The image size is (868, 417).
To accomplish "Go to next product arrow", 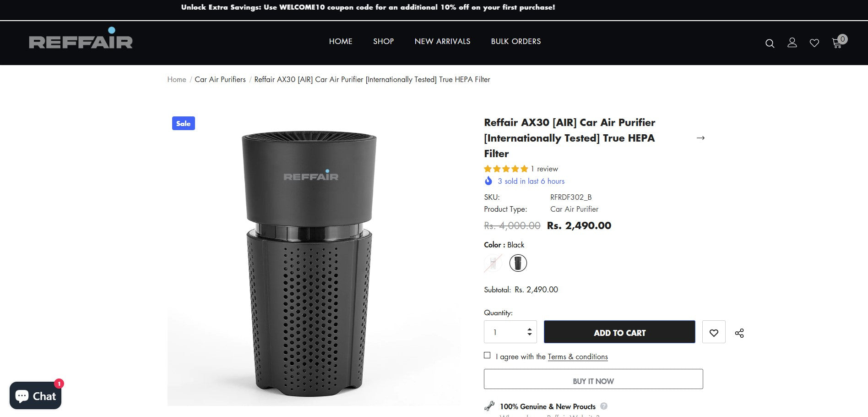I will tap(700, 138).
